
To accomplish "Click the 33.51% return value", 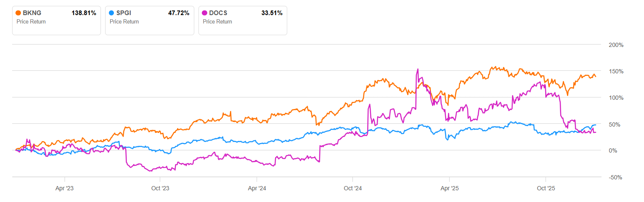I will 272,13.
